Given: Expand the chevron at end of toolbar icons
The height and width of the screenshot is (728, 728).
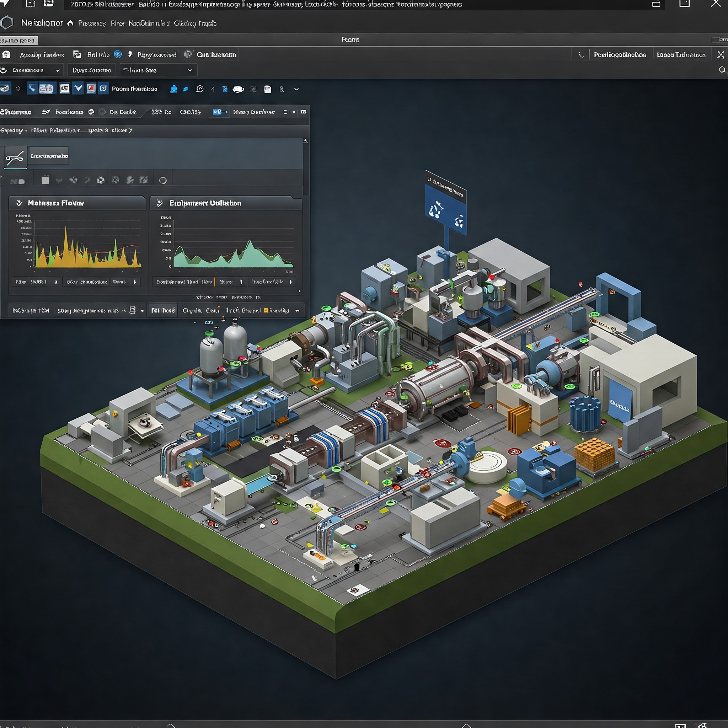Looking at the screenshot, I should pos(296,89).
